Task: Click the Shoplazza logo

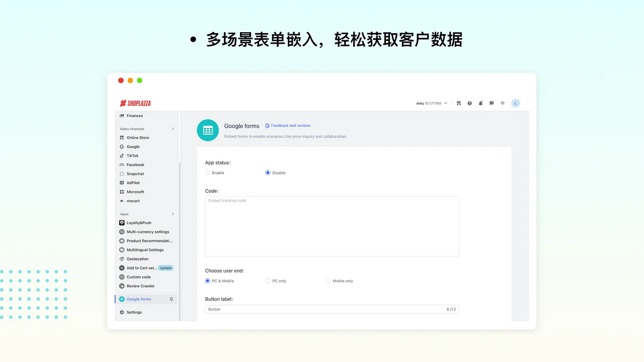Action: [x=135, y=103]
